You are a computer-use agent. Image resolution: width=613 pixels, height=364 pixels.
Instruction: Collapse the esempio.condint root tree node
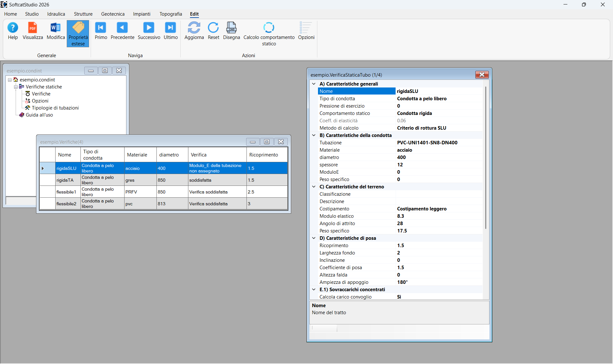point(10,80)
